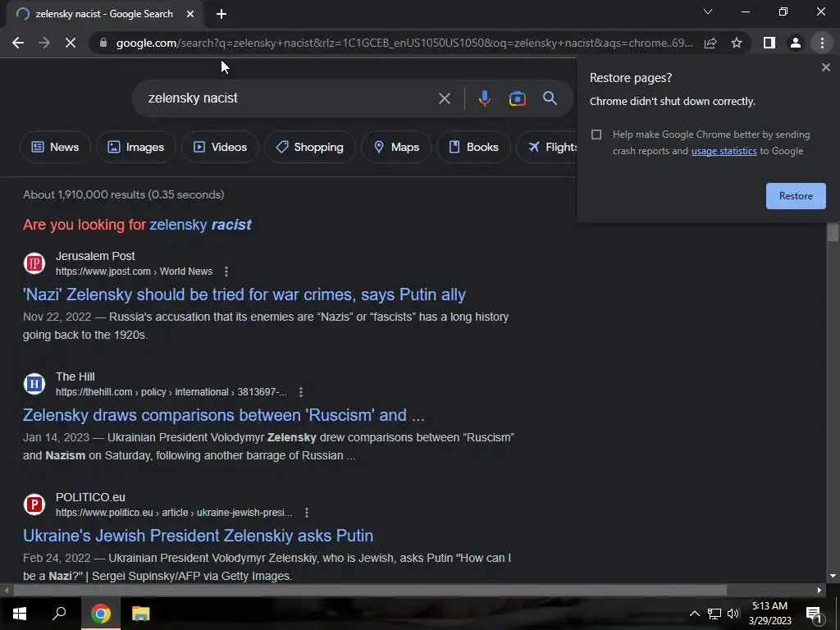Image resolution: width=840 pixels, height=630 pixels.
Task: Click Chrome icon in taskbar
Action: [100, 614]
